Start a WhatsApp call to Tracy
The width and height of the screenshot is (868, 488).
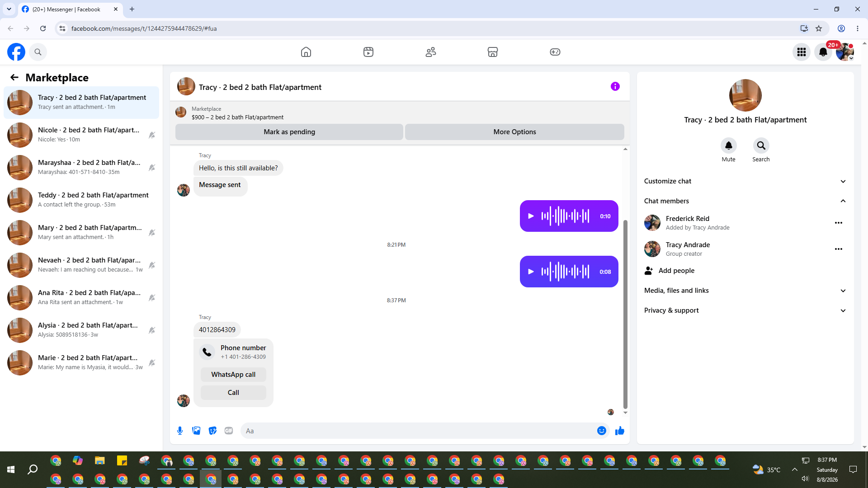click(233, 375)
